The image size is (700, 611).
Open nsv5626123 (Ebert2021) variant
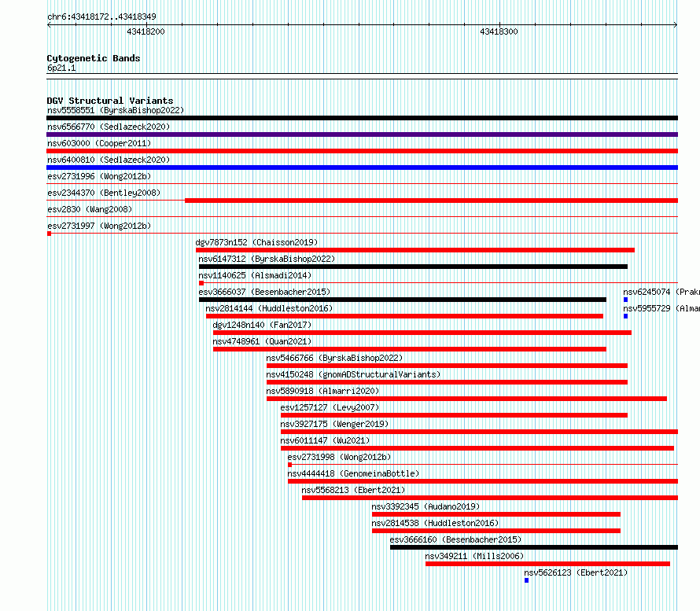point(576,572)
